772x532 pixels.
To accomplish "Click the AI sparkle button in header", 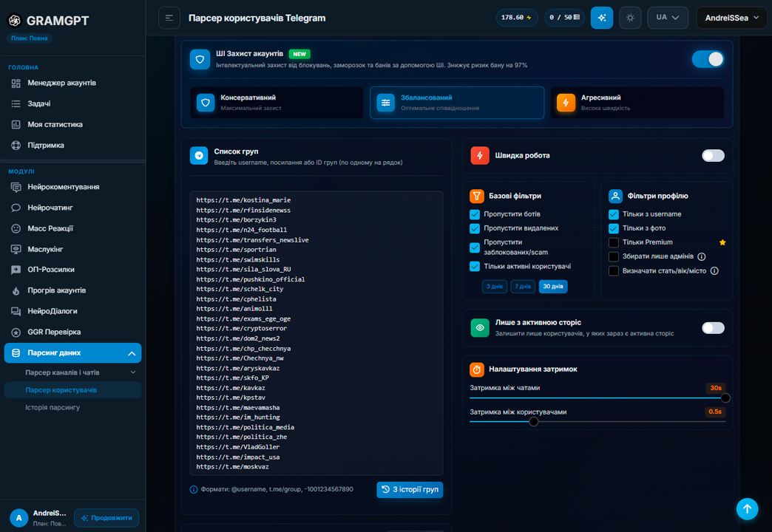I will [x=602, y=18].
